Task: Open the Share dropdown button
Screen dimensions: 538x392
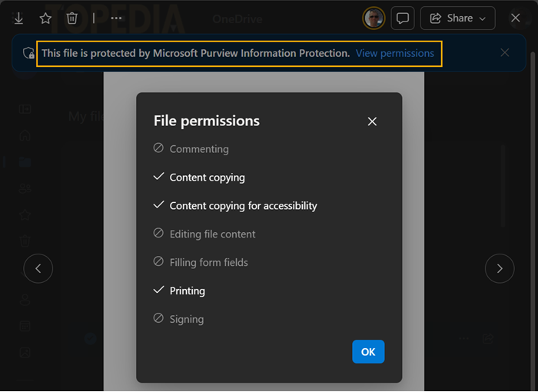Action: 458,18
